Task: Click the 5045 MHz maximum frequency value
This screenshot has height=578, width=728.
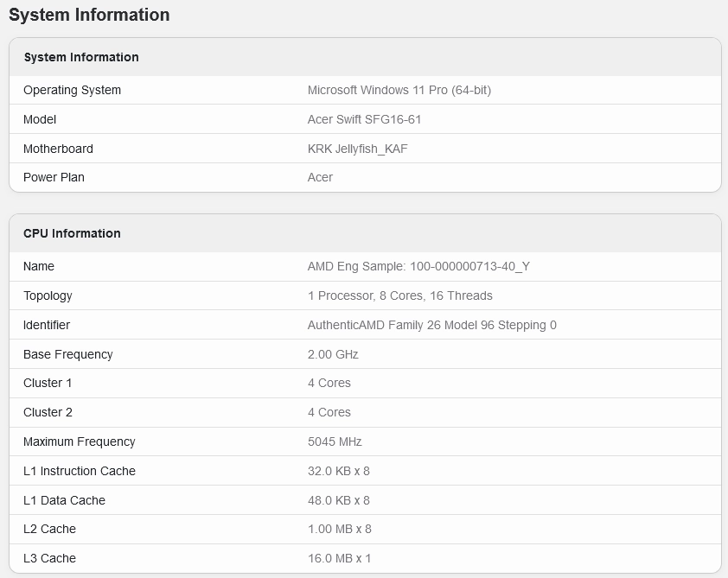Action: [335, 441]
